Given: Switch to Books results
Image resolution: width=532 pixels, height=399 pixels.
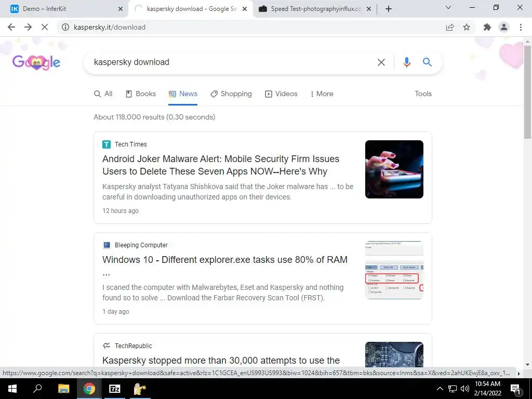Looking at the screenshot, I should click(x=140, y=94).
